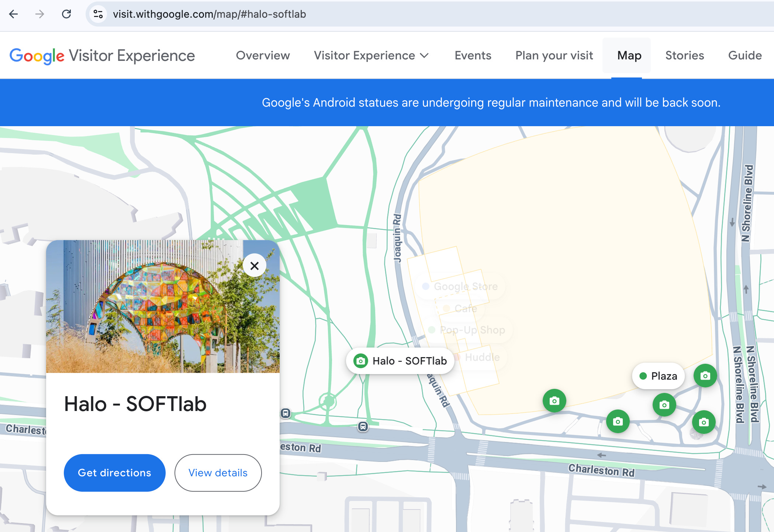The image size is (774, 532).
Task: Open site information icon in address bar
Action: point(98,14)
